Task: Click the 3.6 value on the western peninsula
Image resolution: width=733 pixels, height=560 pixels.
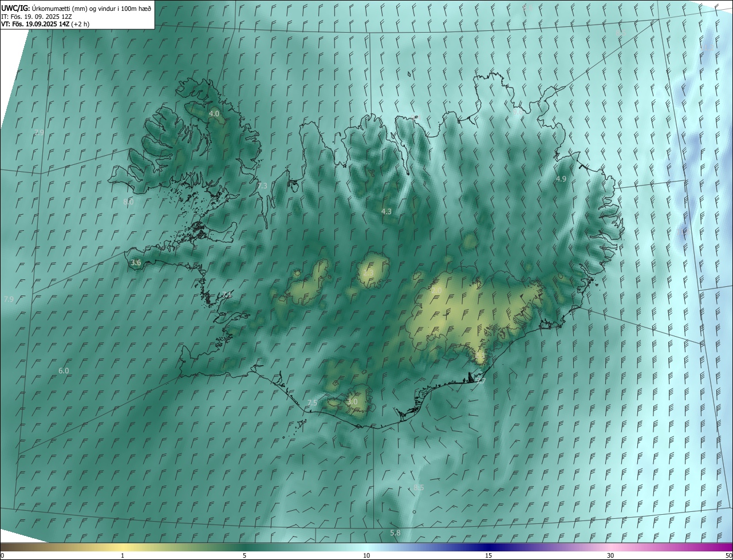Action: pyautogui.click(x=136, y=263)
